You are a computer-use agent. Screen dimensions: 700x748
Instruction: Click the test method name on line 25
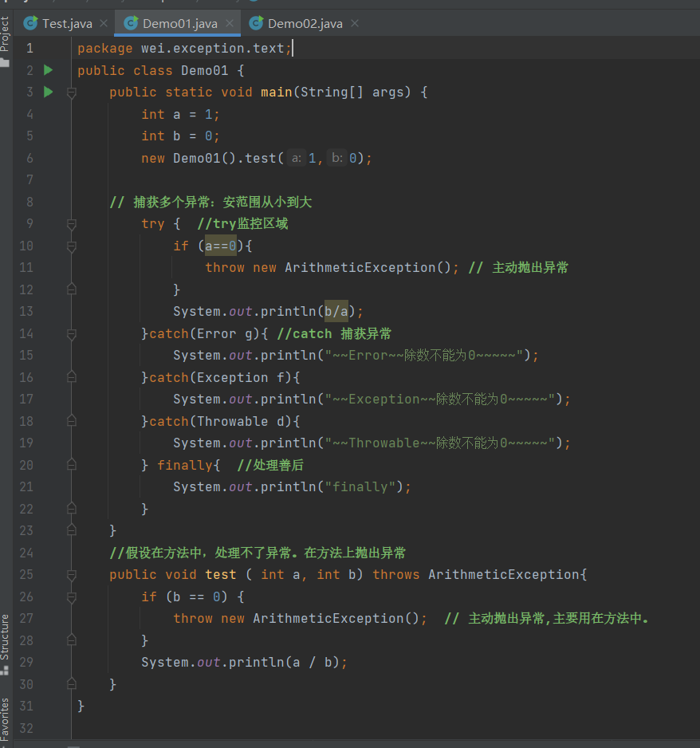220,575
